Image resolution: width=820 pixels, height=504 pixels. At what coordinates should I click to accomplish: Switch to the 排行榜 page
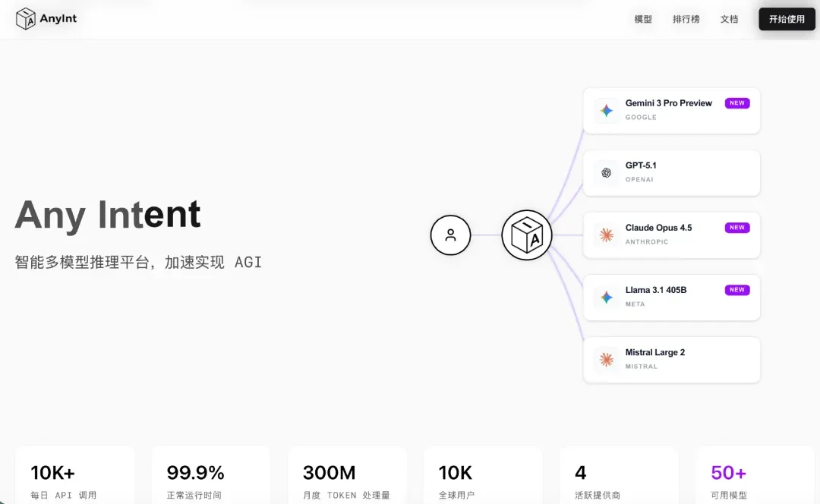tap(686, 19)
